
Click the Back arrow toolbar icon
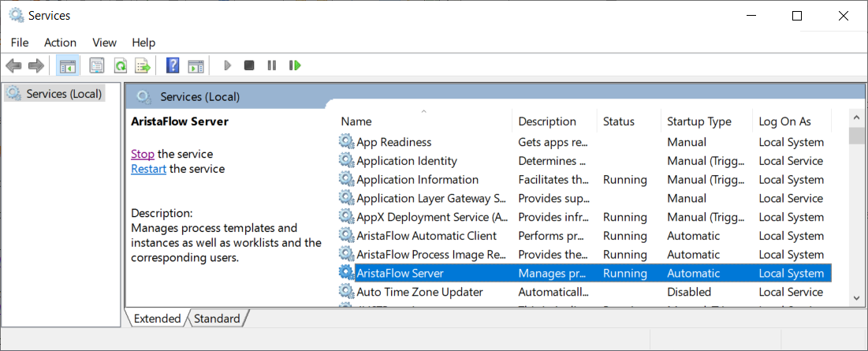click(x=13, y=66)
